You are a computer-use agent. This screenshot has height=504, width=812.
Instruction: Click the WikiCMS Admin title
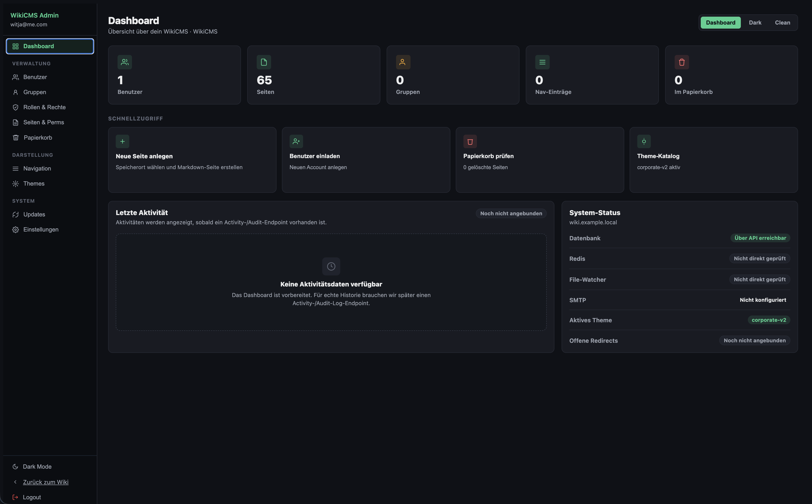pos(34,15)
